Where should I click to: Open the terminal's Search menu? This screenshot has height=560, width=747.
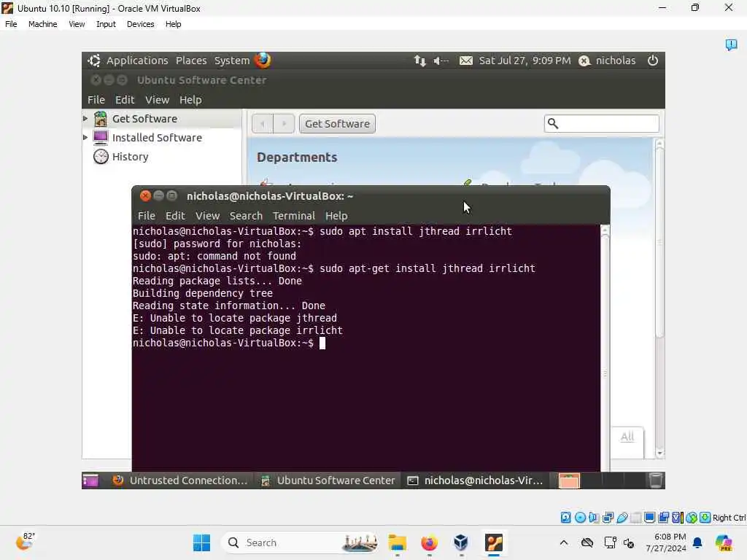click(x=246, y=216)
